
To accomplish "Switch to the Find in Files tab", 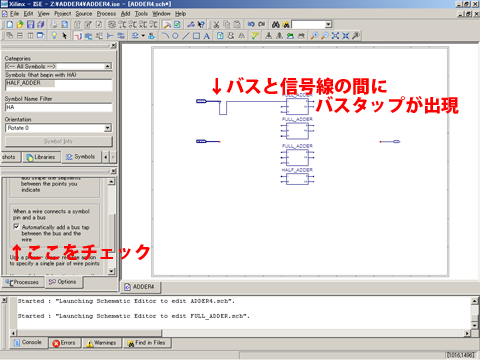I will [147, 343].
